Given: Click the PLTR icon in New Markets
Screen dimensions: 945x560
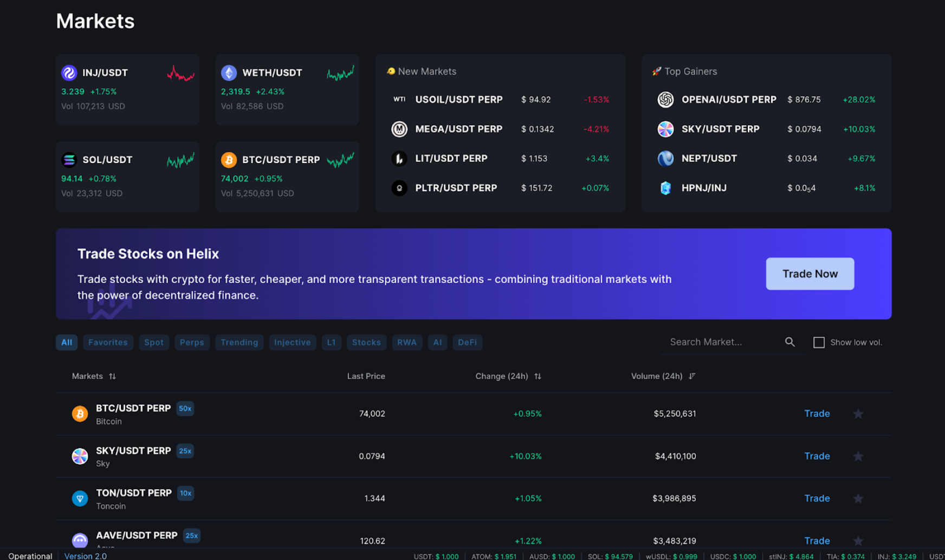Looking at the screenshot, I should tap(399, 188).
